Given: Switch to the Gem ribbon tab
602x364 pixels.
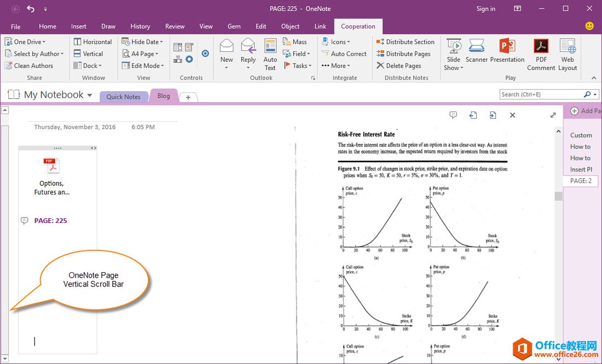Looking at the screenshot, I should (x=234, y=26).
